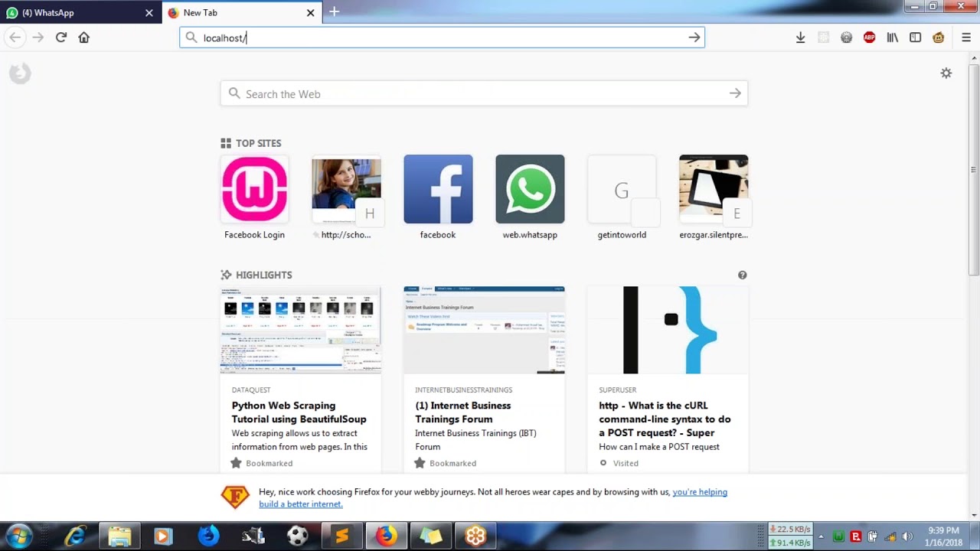Open Sublime Text from the taskbar

coord(341,536)
